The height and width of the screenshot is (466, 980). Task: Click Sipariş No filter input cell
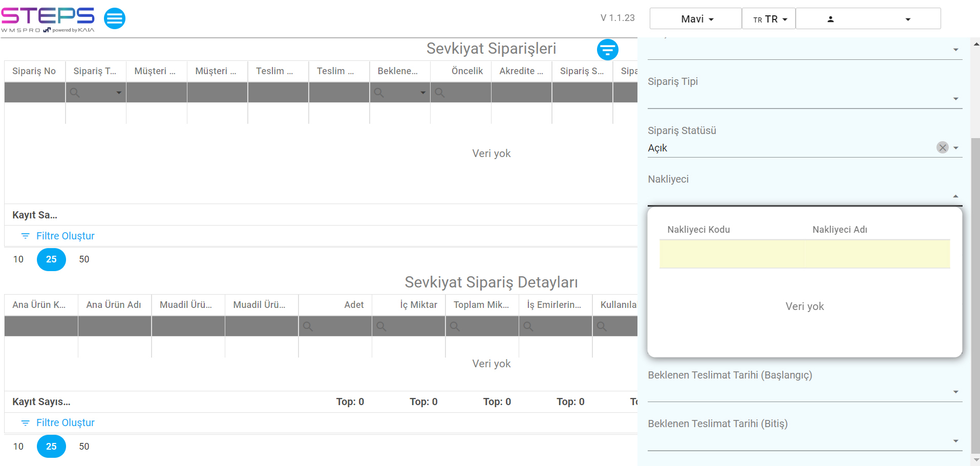[x=35, y=93]
